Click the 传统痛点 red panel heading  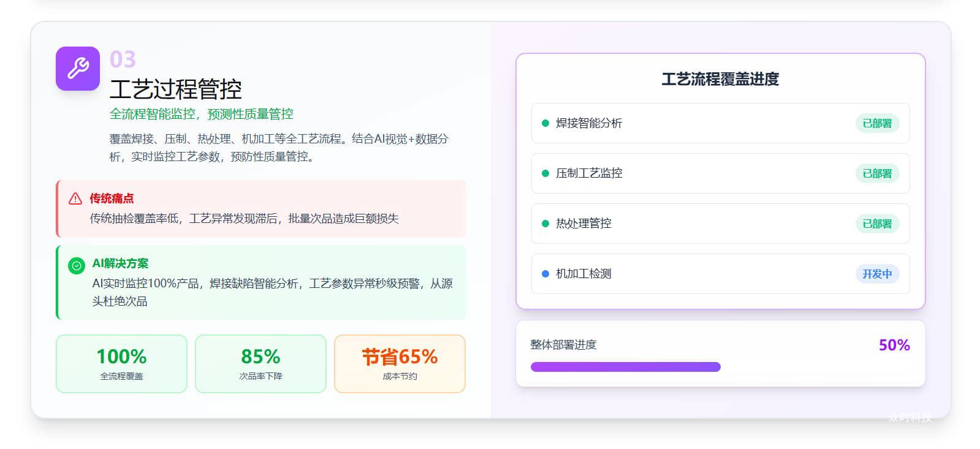coord(112,198)
